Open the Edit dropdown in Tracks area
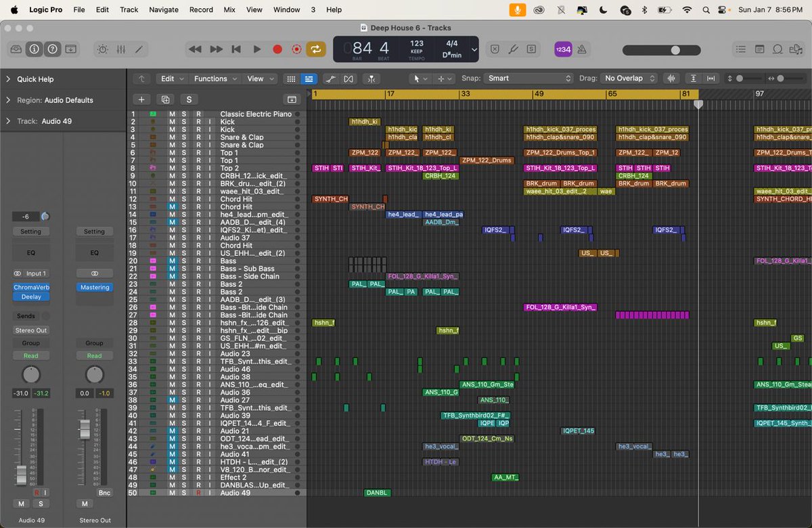Image resolution: width=812 pixels, height=528 pixels. coord(171,79)
